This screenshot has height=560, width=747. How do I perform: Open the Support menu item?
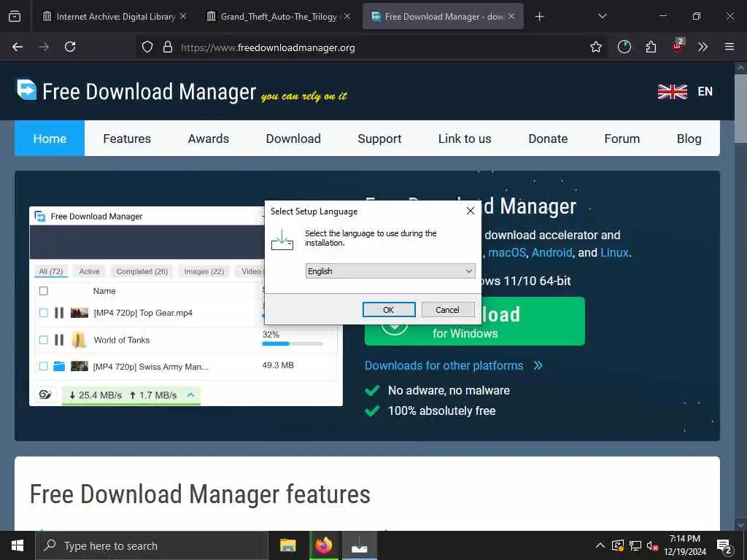coord(379,139)
